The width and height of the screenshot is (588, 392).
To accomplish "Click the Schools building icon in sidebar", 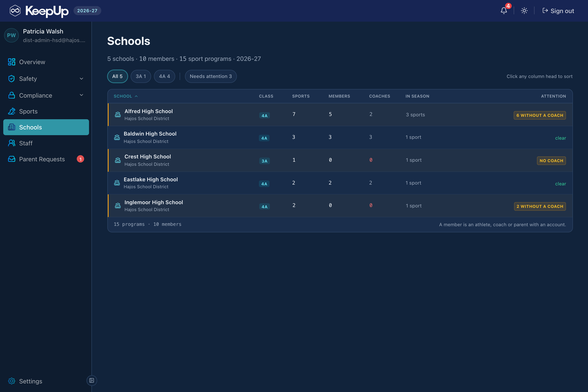I will (11, 127).
